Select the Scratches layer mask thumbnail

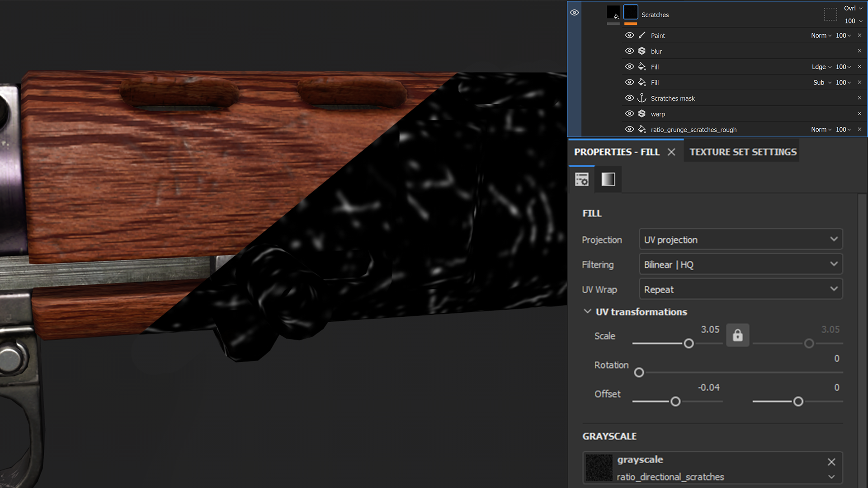tap(631, 12)
